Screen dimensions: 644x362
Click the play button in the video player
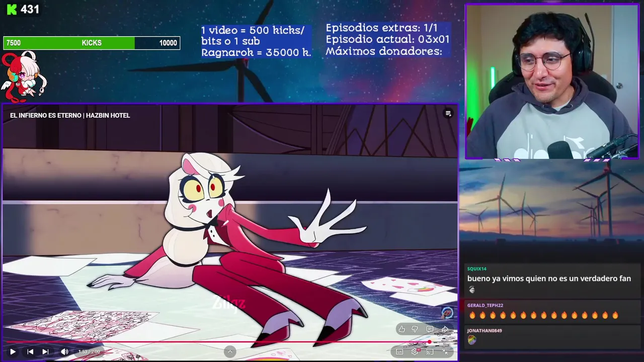[13, 352]
